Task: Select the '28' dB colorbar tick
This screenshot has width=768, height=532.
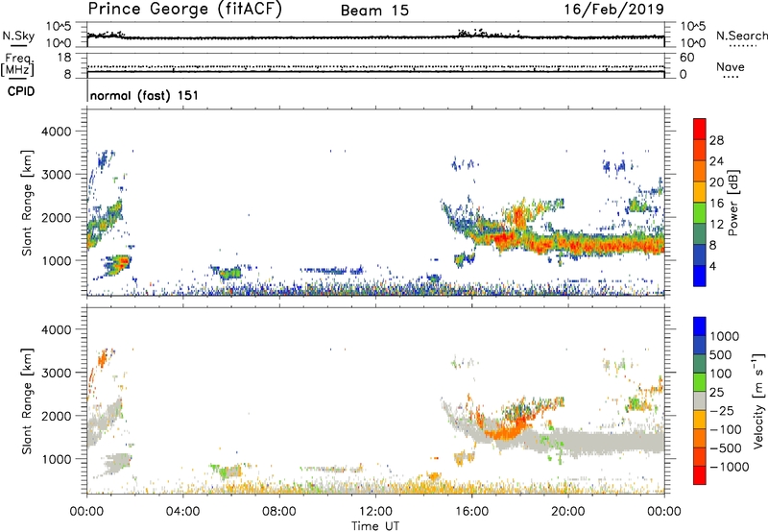Action: click(x=716, y=140)
